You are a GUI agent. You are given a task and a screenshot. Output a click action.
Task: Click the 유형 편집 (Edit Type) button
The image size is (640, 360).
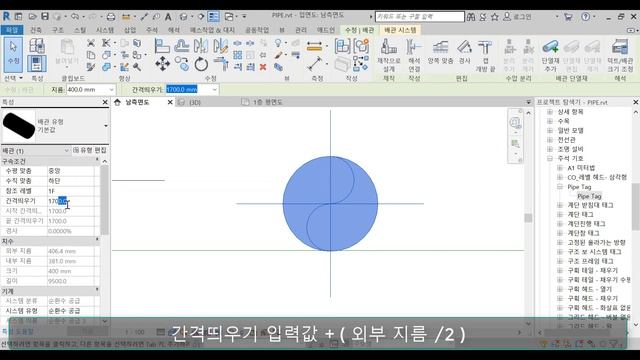(89, 150)
